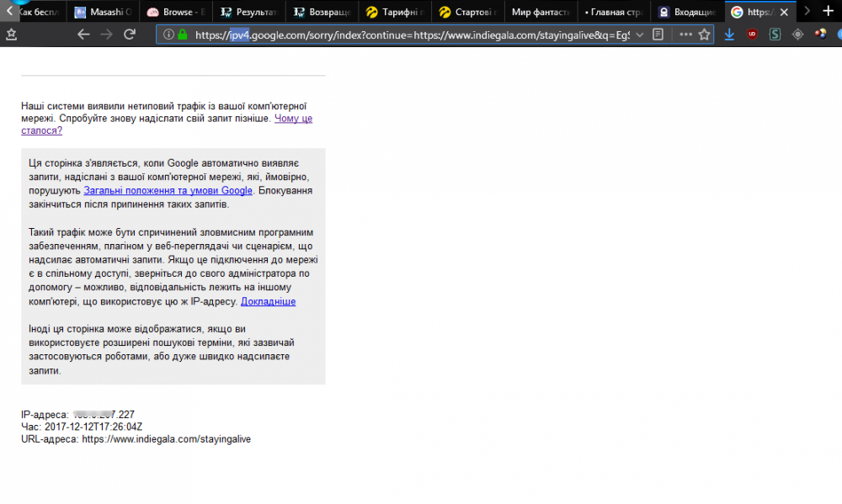
Task: Switch to the Как беспл tab
Action: pyautogui.click(x=42, y=12)
